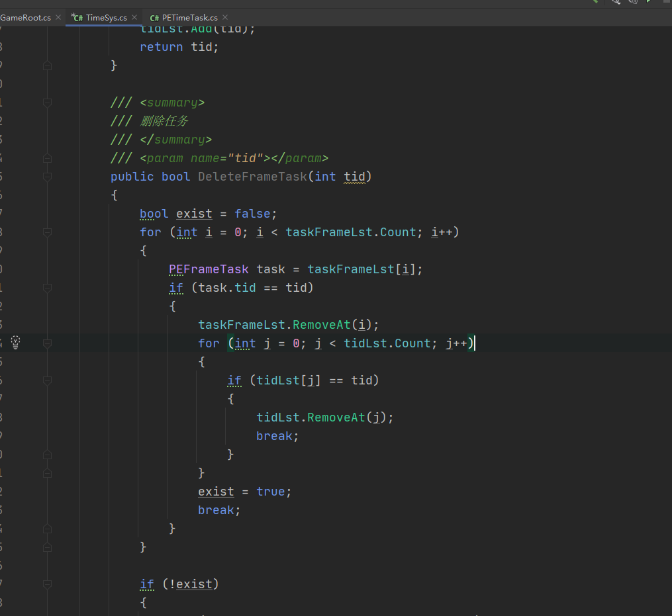Fold the 'if (task.tid == tid)' block
Image resolution: width=672 pixels, height=616 pixels.
coord(48,288)
